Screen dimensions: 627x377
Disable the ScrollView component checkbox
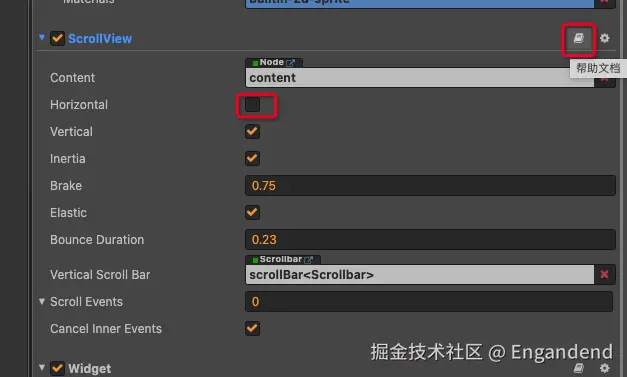click(57, 38)
